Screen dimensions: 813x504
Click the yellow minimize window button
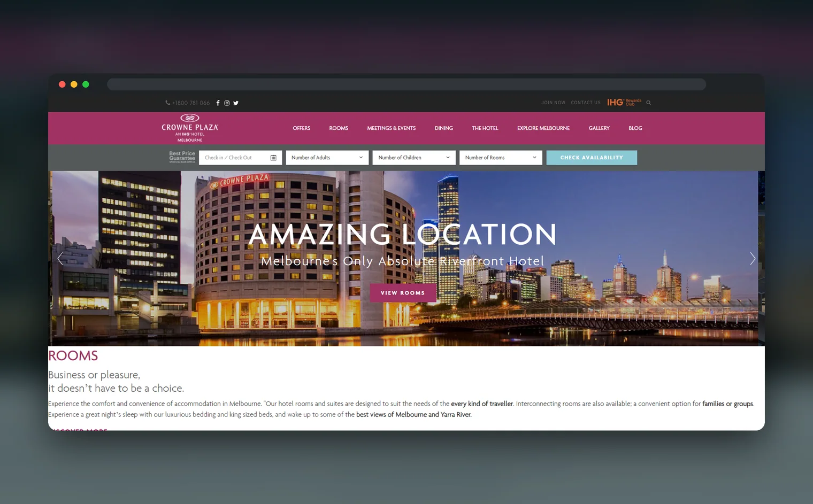click(74, 84)
